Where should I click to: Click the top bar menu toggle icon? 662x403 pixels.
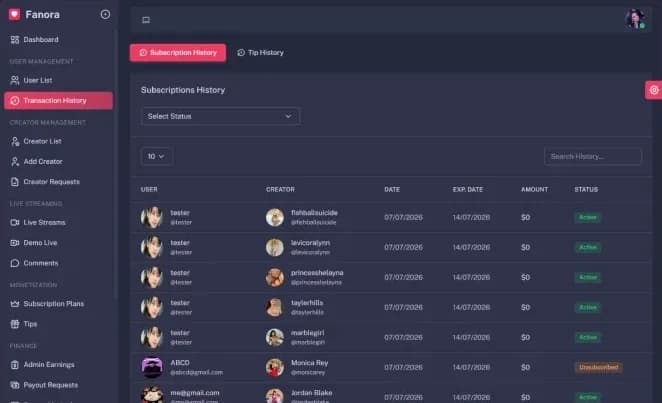point(146,20)
